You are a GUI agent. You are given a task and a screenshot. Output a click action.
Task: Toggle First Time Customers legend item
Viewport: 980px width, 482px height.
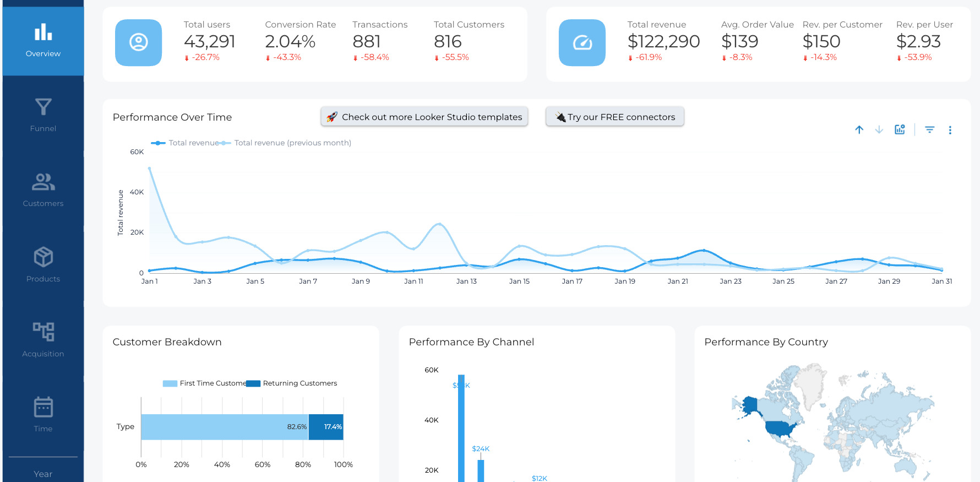(x=205, y=383)
